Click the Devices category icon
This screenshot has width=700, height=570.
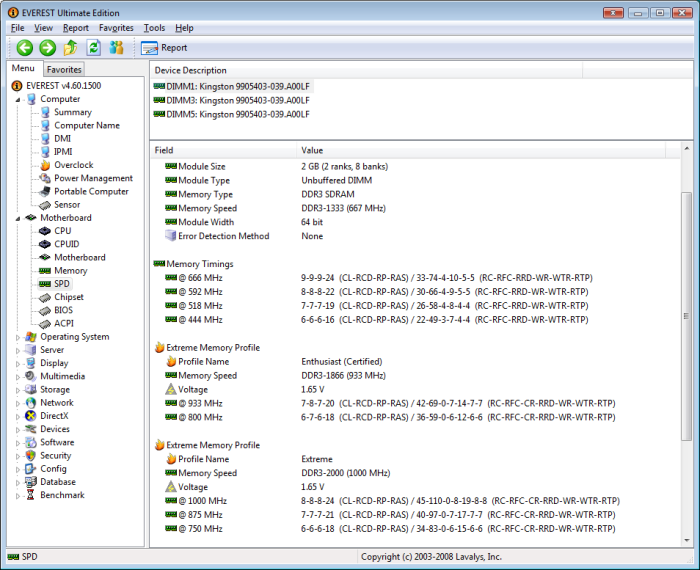[30, 429]
